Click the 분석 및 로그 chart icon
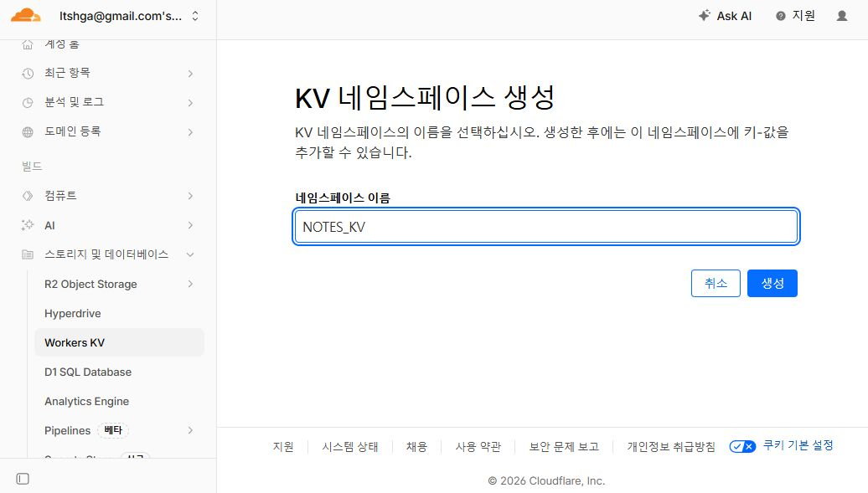 point(28,103)
